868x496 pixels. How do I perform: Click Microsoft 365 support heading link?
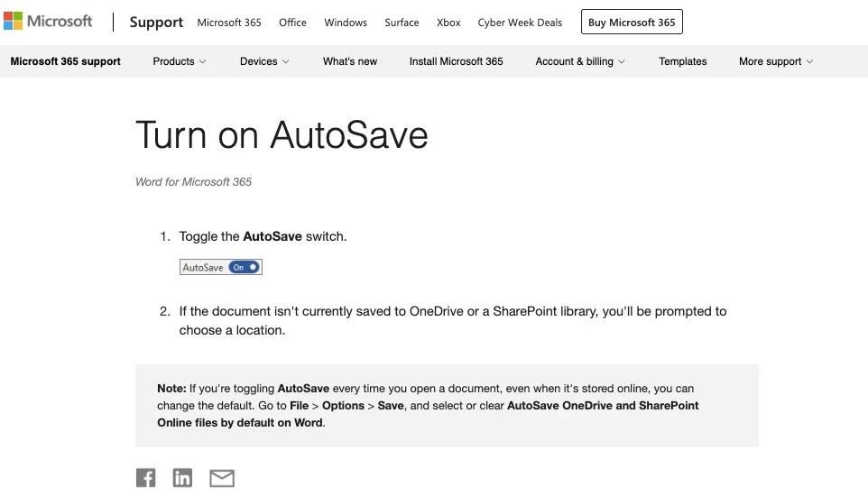pos(65,61)
